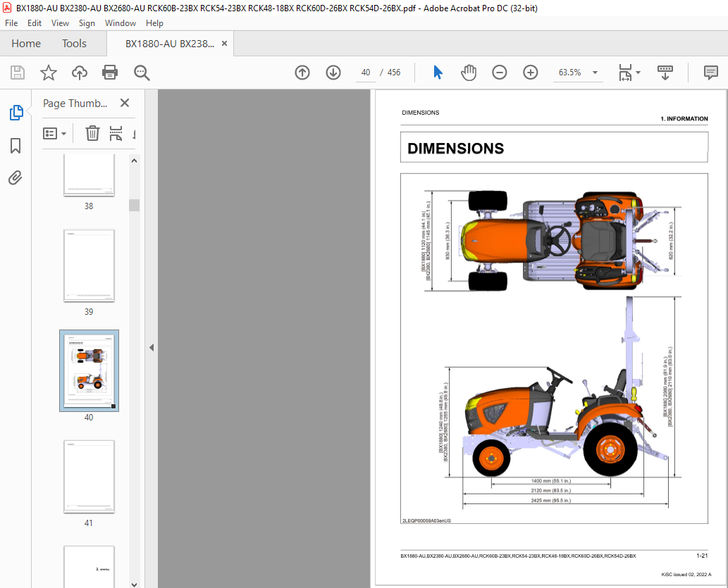Click the '2120 mm (83.5 in.)' dimension label
This screenshot has height=588, width=728.
[550, 491]
